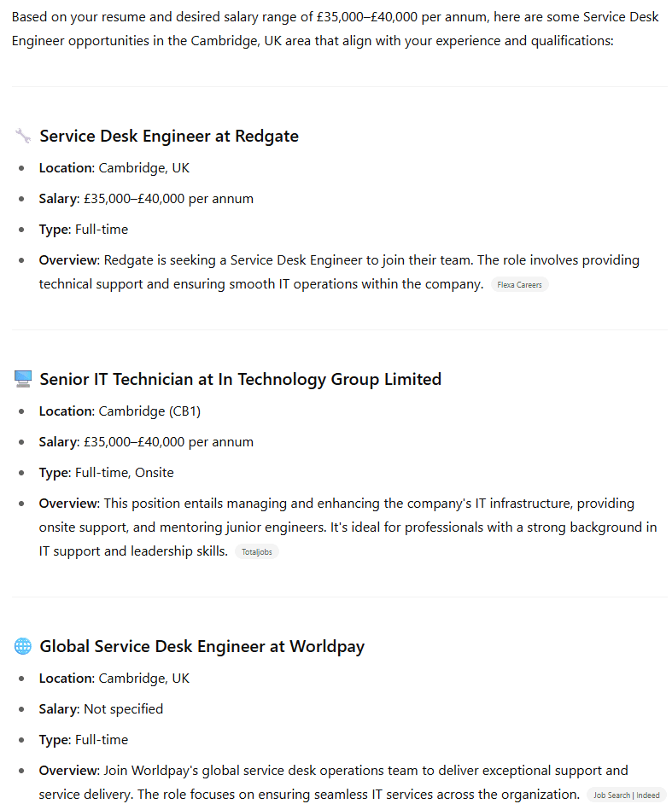Click the Salary: Not specified line
This screenshot has width=672, height=804.
pos(101,709)
